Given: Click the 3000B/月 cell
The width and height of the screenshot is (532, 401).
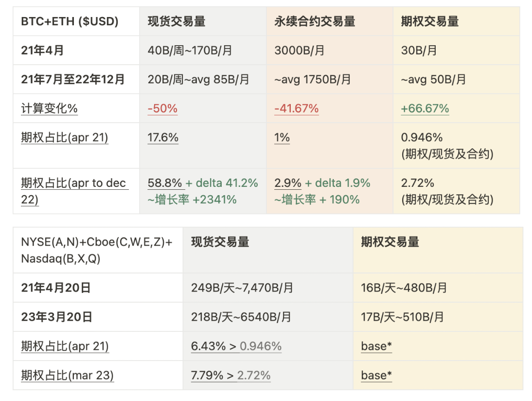Looking at the screenshot, I should tap(329, 50).
